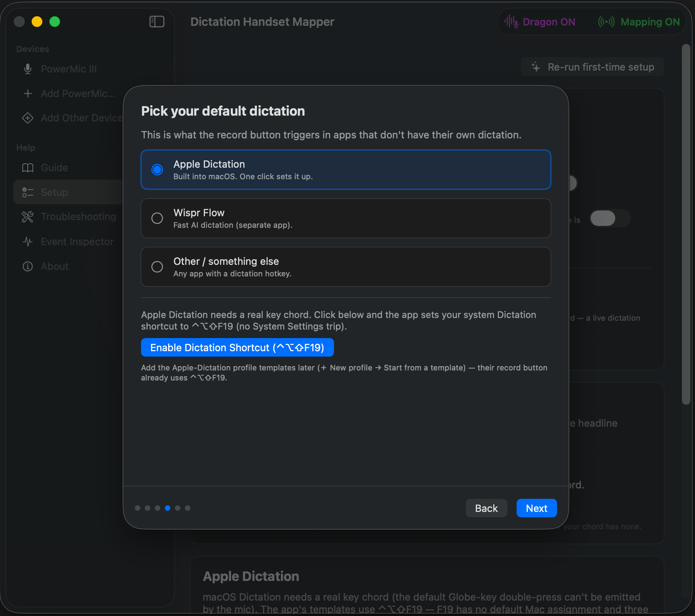Open the PowerMic III device entry
Image resolution: width=695 pixels, height=616 pixels.
pyautogui.click(x=69, y=69)
